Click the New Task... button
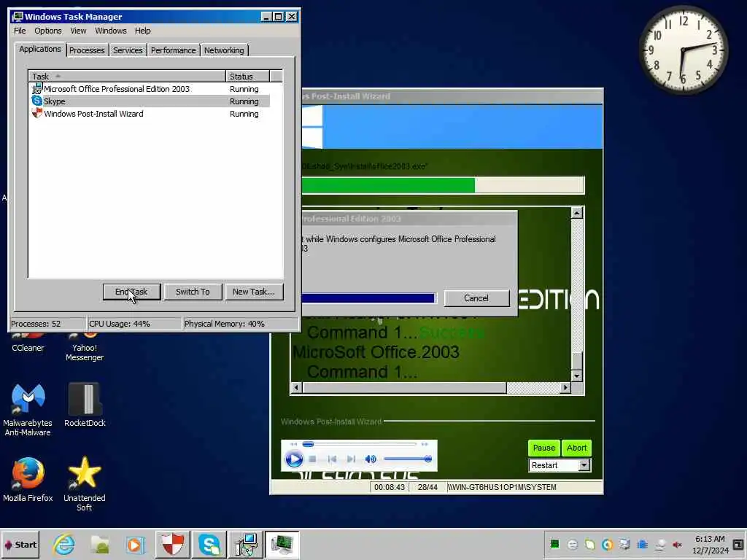747x560 pixels. (x=253, y=292)
